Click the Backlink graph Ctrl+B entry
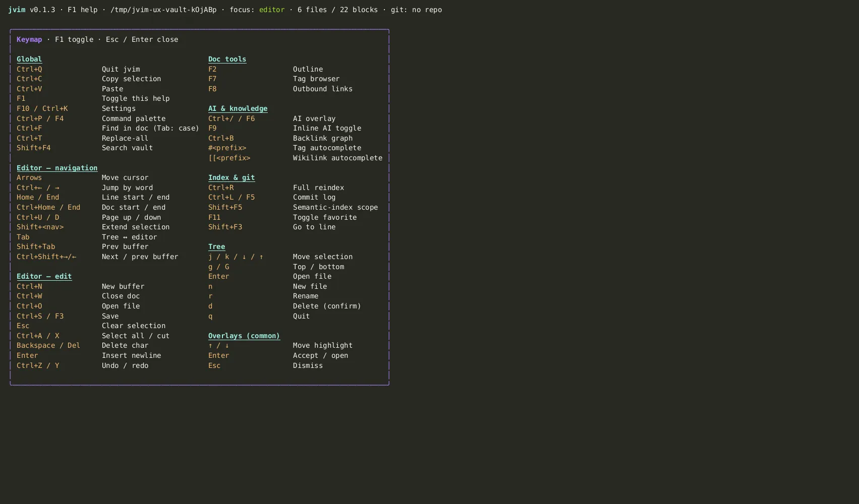This screenshot has height=504, width=859. 280,138
